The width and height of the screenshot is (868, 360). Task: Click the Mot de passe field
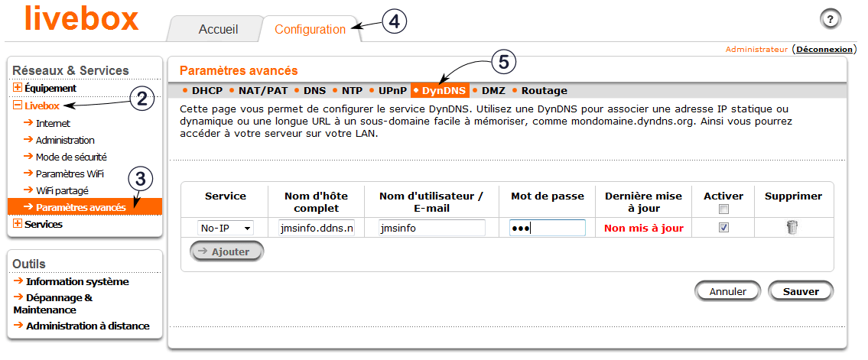pyautogui.click(x=547, y=228)
